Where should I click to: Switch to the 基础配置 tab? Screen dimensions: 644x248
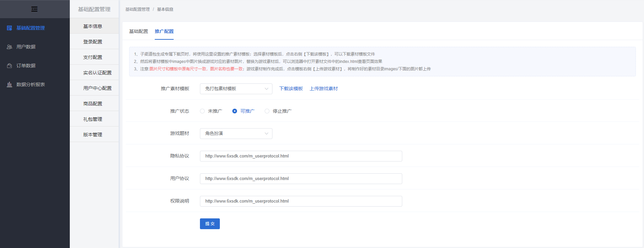pos(139,31)
